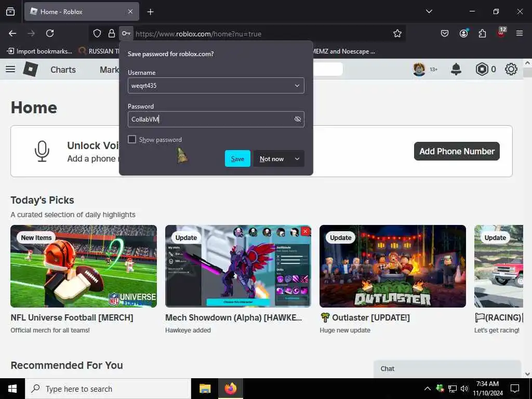The height and width of the screenshot is (399, 532).
Task: Click Firefox taskbar icon
Action: tap(231, 389)
